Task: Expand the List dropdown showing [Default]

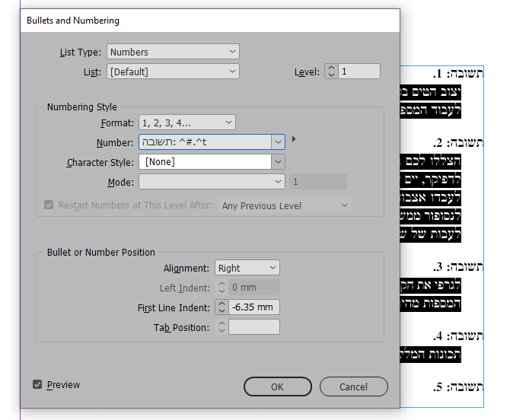Action: [173, 72]
